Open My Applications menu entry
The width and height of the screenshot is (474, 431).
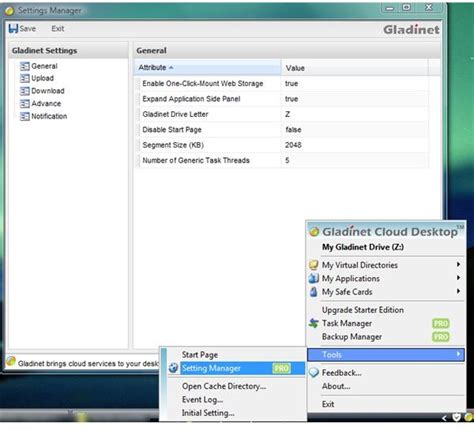(386, 278)
